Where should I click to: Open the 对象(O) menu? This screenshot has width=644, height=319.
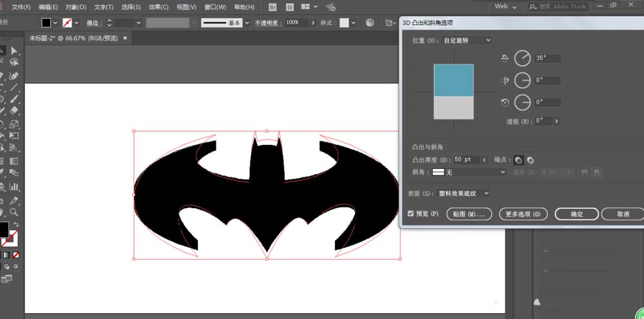point(76,7)
